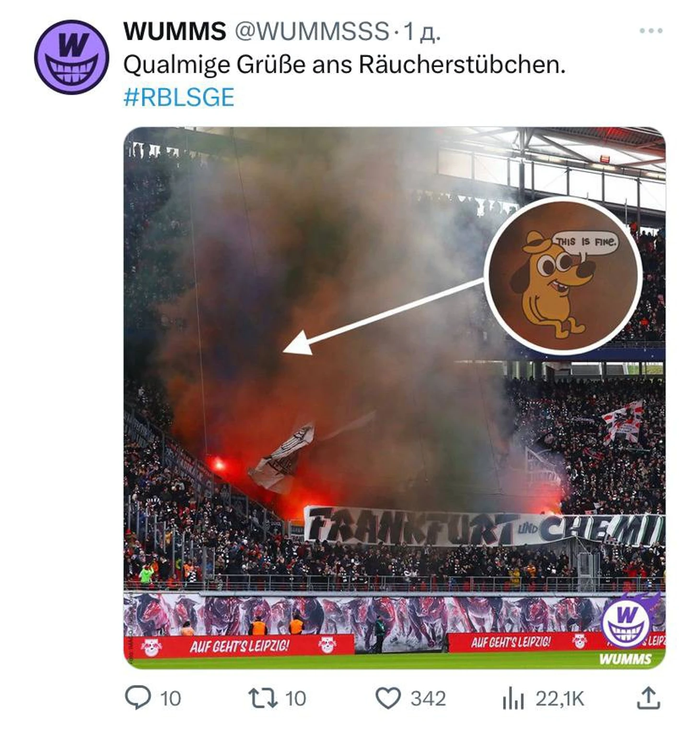Click the repost count 10
This screenshot has width=700, height=729.
point(296,699)
